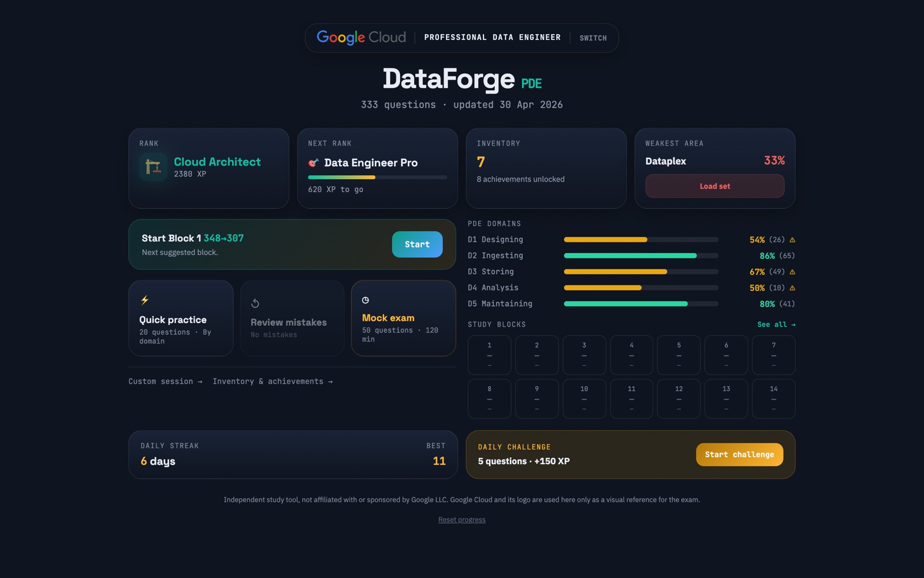Viewport: 924px width, 578px height.
Task: Click the Review mistakes undo arrow icon
Action: [x=255, y=303]
